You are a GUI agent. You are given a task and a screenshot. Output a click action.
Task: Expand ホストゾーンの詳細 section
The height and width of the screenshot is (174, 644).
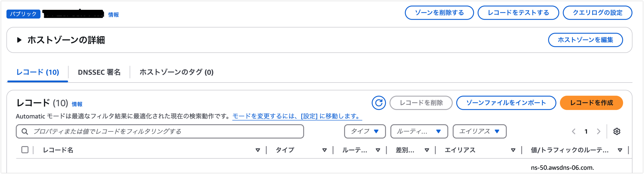[19, 40]
